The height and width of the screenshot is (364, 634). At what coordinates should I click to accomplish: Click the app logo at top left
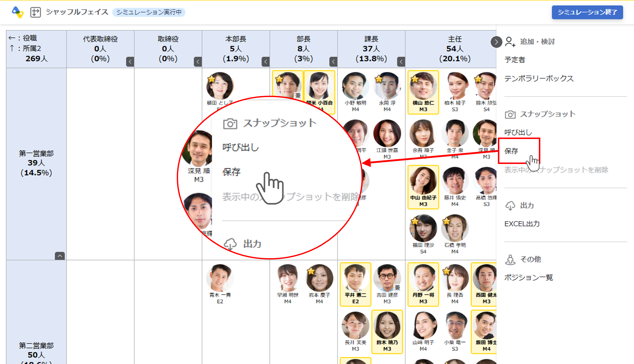pyautogui.click(x=17, y=12)
